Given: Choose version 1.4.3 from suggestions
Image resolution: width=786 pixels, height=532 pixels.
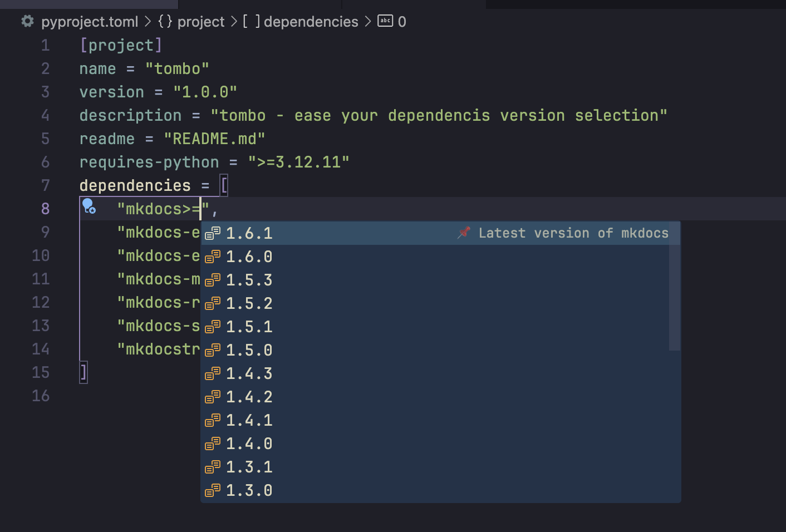Looking at the screenshot, I should [440, 373].
